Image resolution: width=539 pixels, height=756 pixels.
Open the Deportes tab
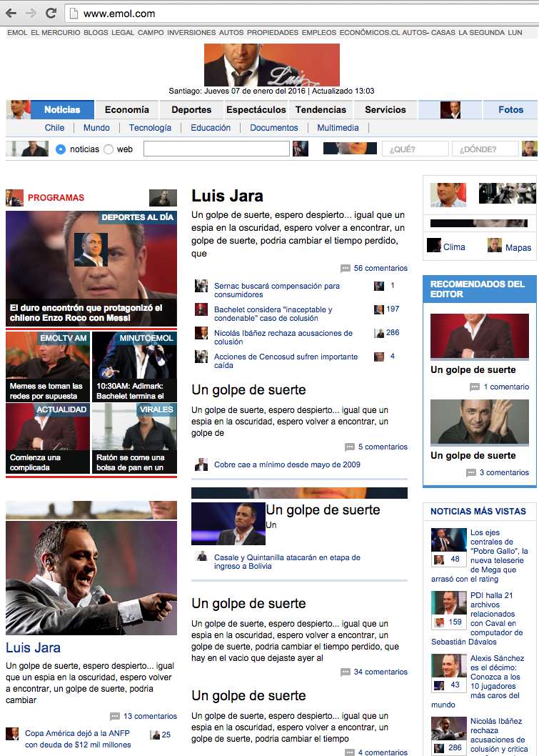[192, 109]
